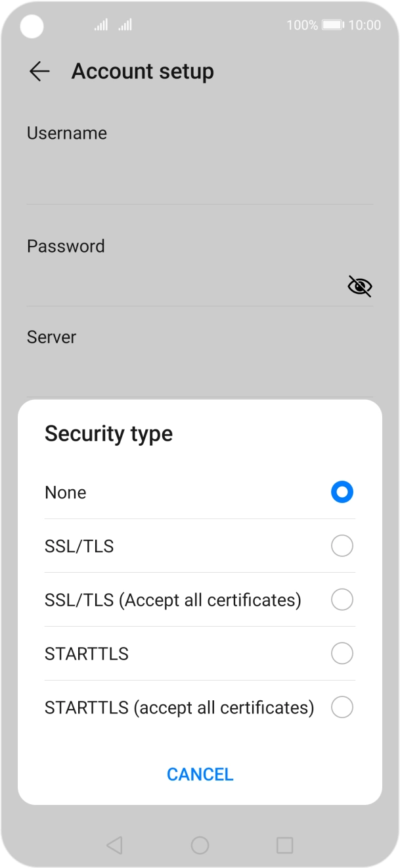Choose SSL/TLS (Accept all certificates) radio

pyautogui.click(x=342, y=600)
